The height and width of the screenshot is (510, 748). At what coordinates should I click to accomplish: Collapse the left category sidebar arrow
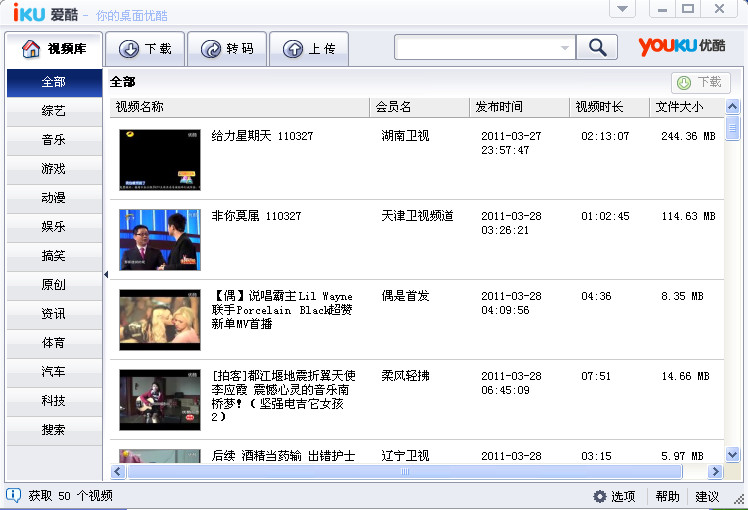point(106,274)
